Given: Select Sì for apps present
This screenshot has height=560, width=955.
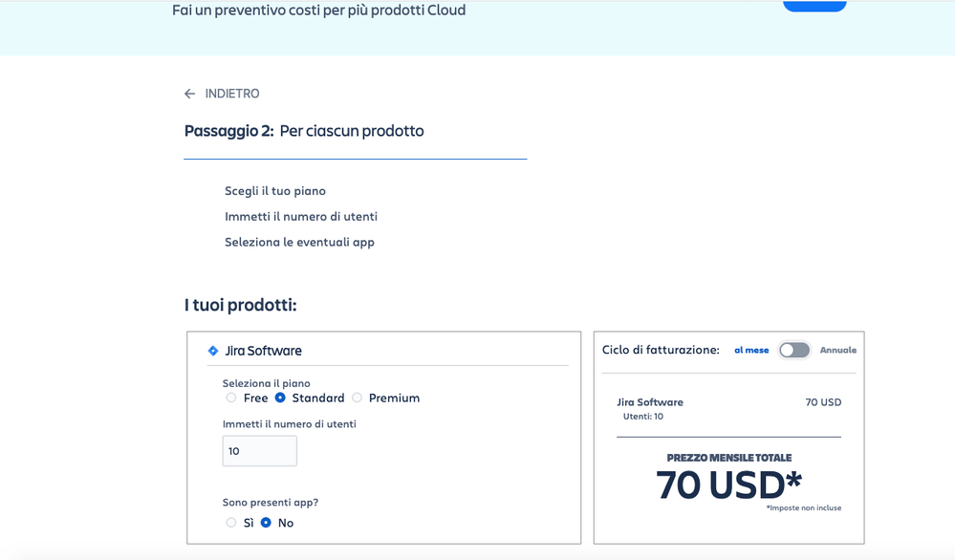Looking at the screenshot, I should click(x=230, y=523).
